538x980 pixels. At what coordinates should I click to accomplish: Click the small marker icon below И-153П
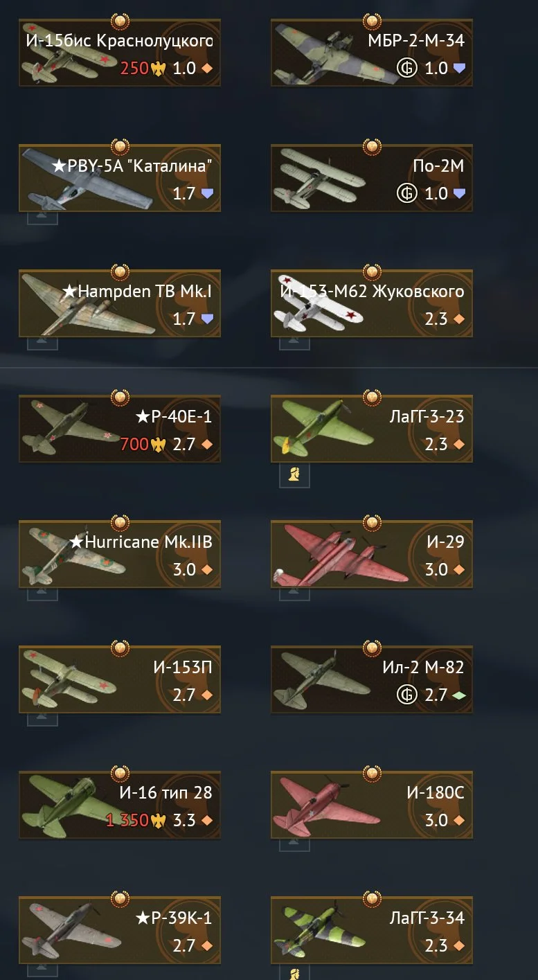pyautogui.click(x=42, y=719)
